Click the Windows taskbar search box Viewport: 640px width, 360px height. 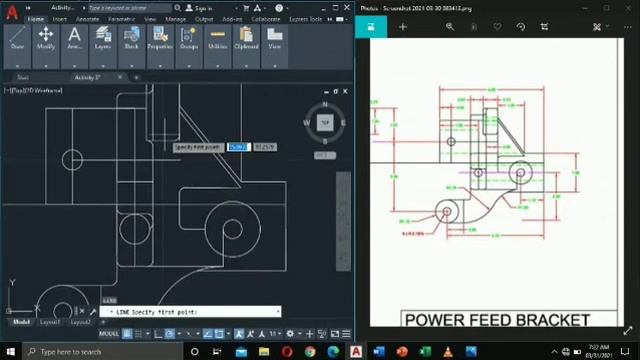click(103, 351)
